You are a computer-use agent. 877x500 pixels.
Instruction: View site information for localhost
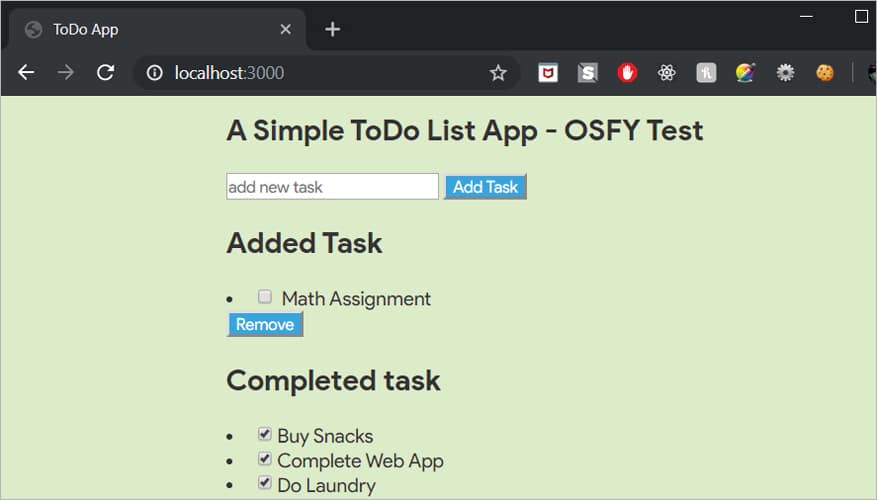[x=154, y=73]
